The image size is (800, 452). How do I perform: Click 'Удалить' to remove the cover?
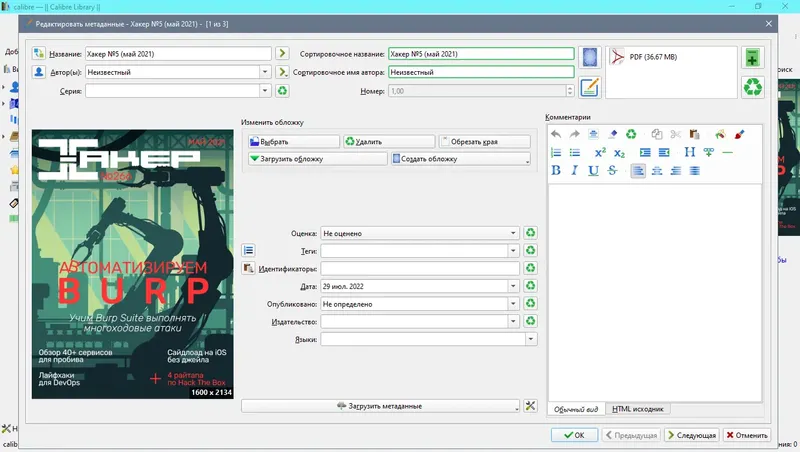389,141
